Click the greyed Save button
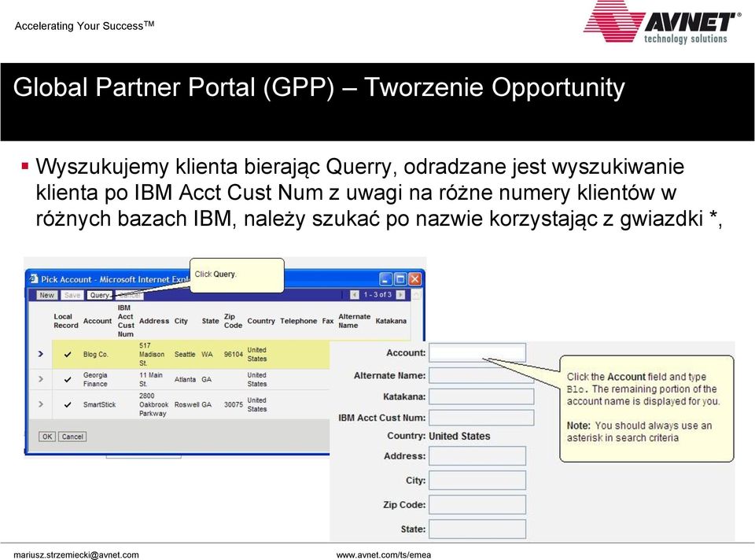Screen dimensions: 755x560 tap(72, 295)
